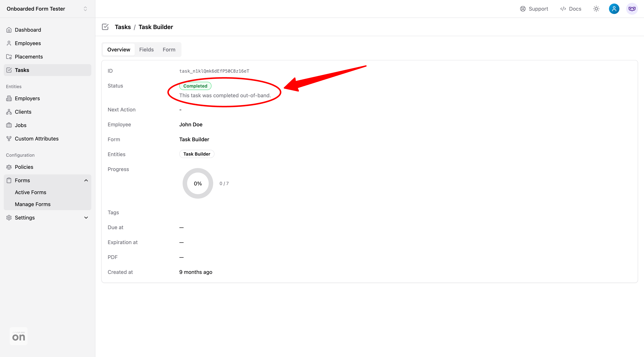Click the Task Builder entity badge

point(197,154)
